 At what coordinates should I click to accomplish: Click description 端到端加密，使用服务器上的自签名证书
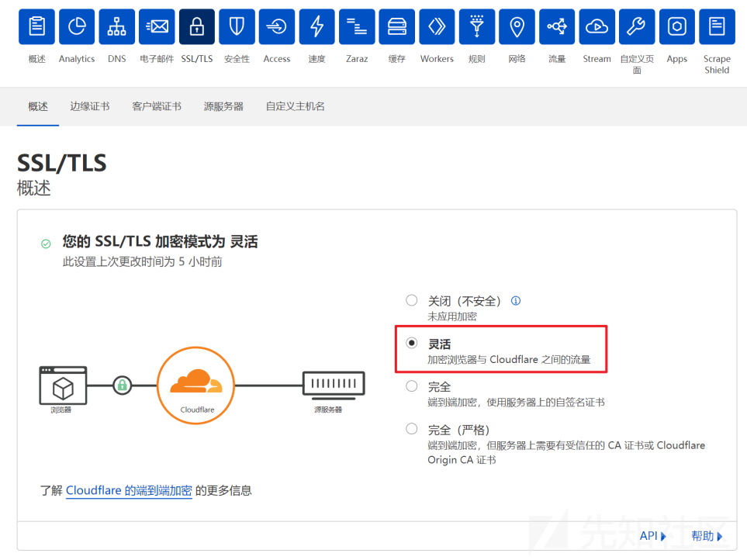click(x=516, y=403)
